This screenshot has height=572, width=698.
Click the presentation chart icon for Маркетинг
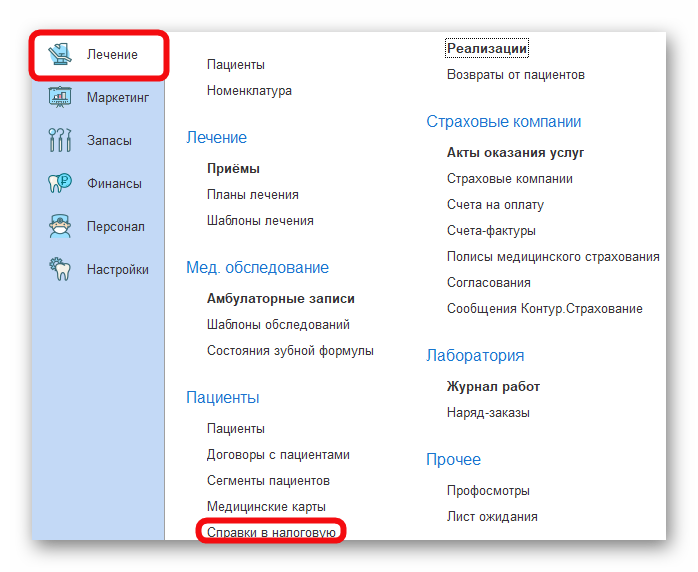pos(60,97)
